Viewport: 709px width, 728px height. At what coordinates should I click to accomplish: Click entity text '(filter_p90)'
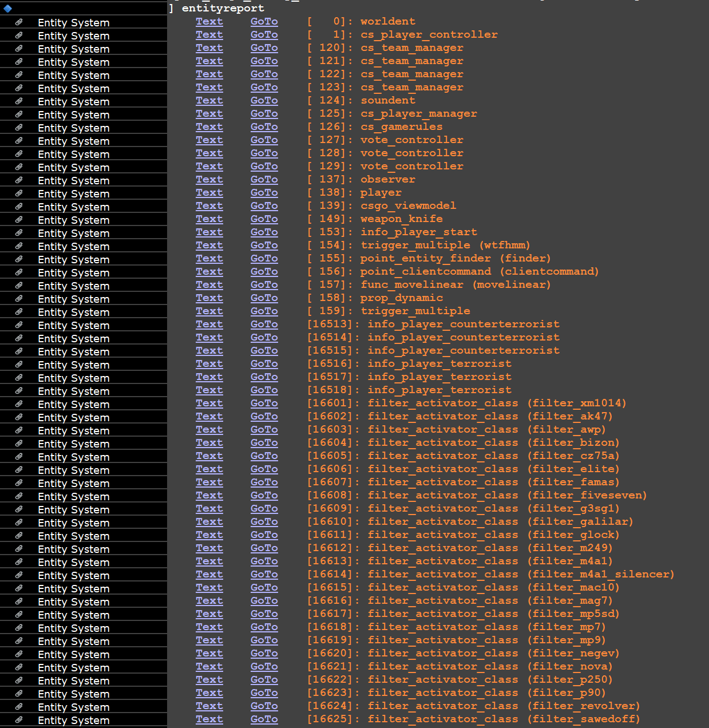pyautogui.click(x=567, y=693)
